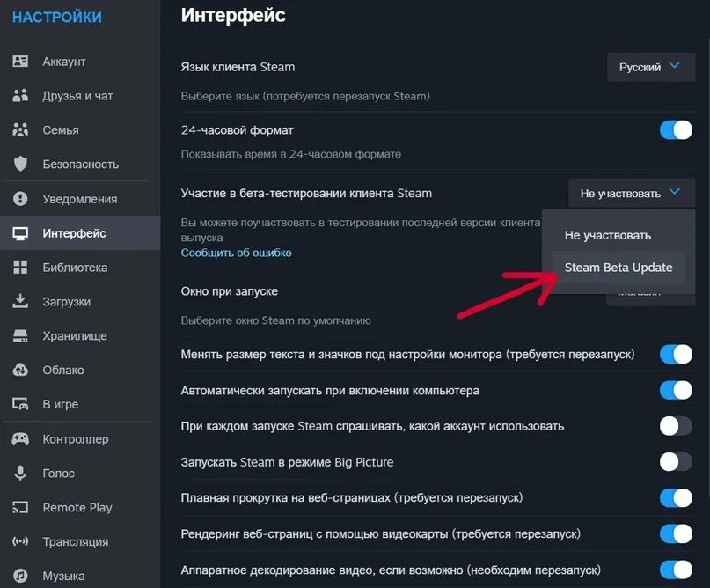This screenshot has height=588, width=710.
Task: Disable automatic launch at computer startup
Action: [x=676, y=390]
